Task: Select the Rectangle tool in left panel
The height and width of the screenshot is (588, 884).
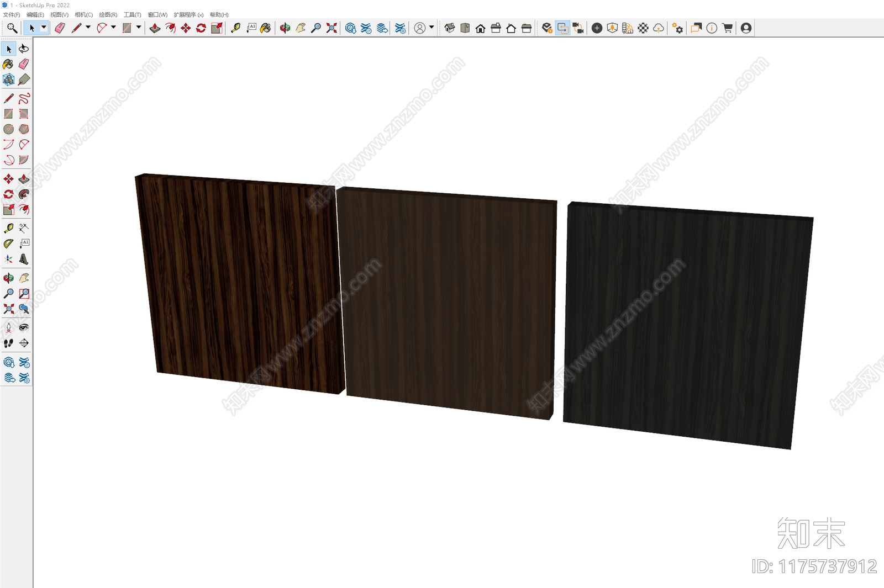Action: click(8, 114)
